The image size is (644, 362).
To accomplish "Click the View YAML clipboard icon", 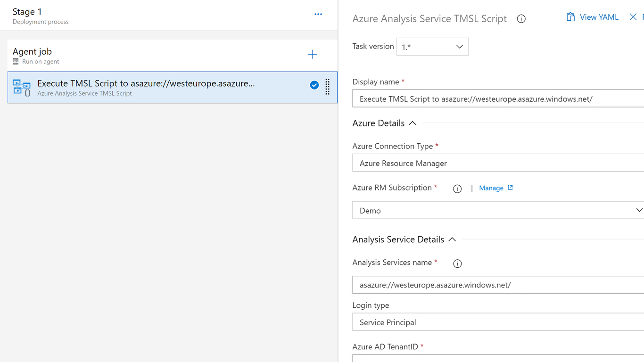I will click(x=571, y=17).
